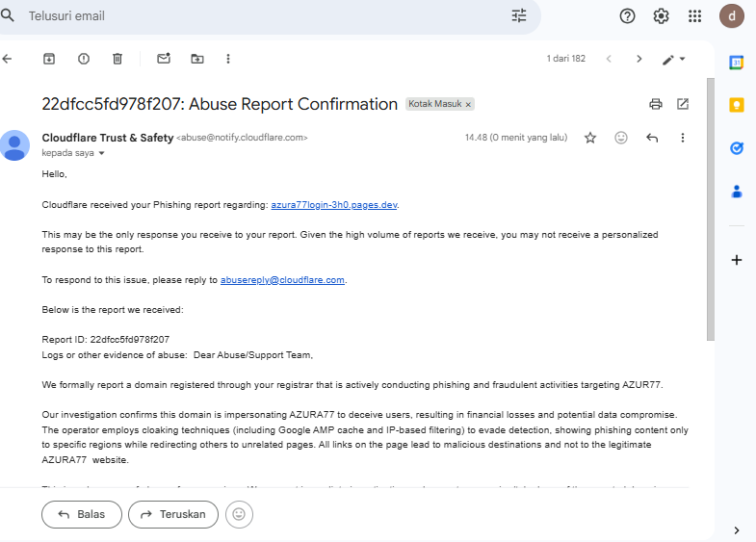
Task: Archive this email
Action: point(49,59)
